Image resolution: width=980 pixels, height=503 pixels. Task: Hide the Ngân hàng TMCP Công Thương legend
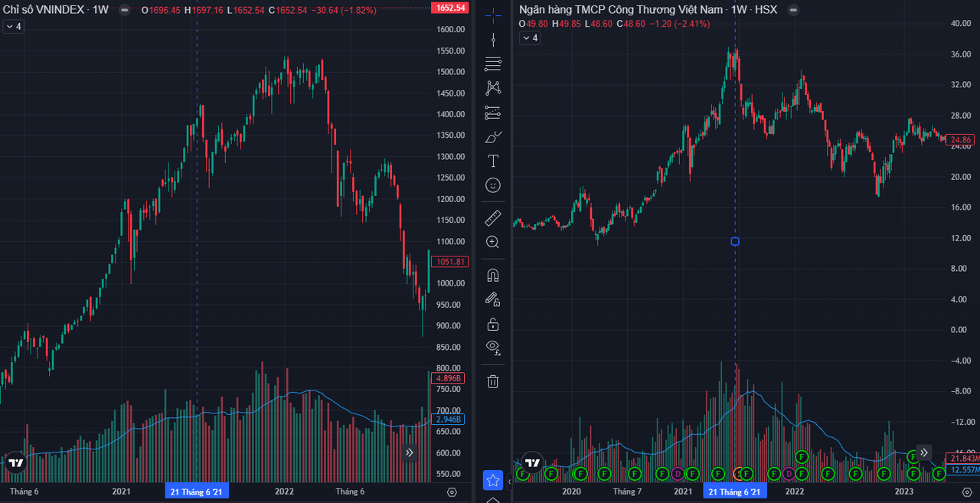click(792, 11)
